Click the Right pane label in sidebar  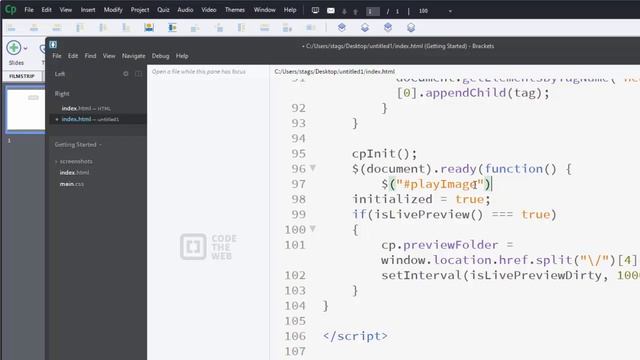tap(62, 93)
